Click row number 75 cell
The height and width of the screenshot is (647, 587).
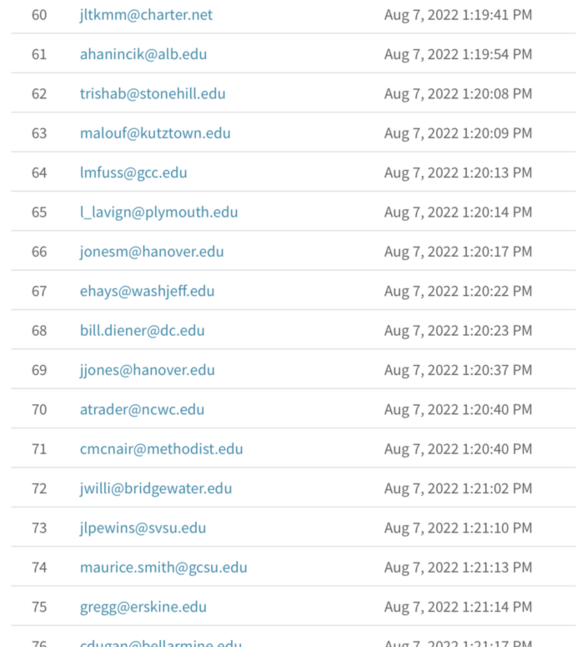coord(39,607)
